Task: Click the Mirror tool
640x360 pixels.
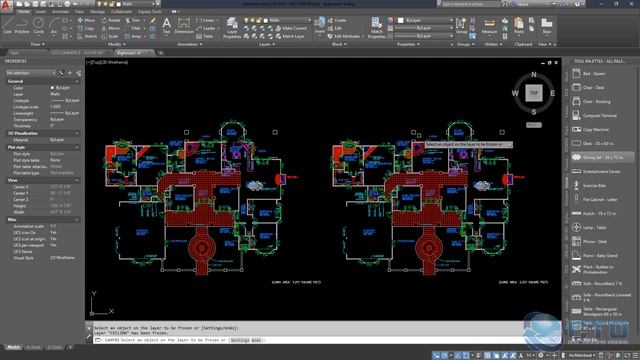Action: pos(111,28)
